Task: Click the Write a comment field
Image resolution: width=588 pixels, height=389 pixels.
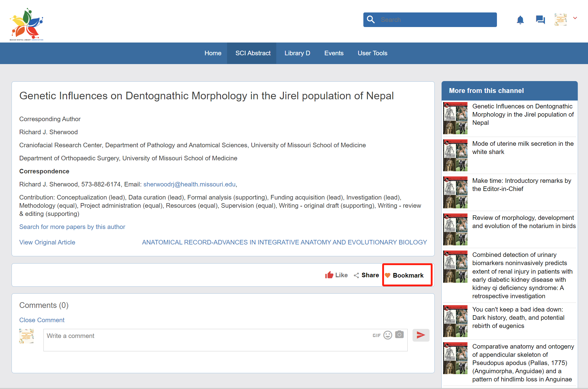Action: click(x=206, y=340)
